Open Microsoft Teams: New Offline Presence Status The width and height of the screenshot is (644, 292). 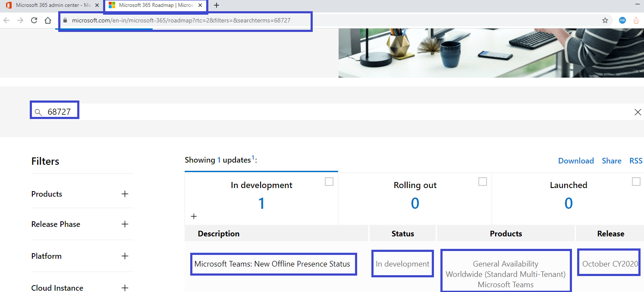pyautogui.click(x=272, y=264)
